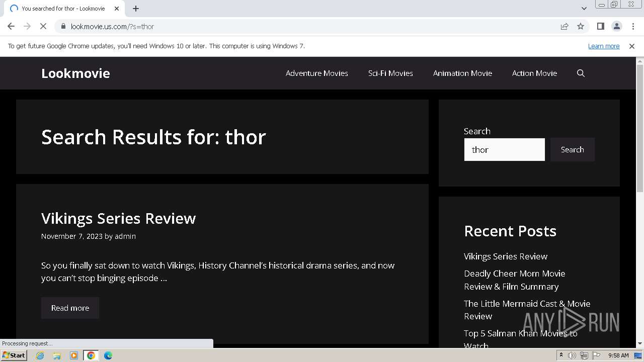The image size is (644, 362).
Task: Launch Microsoft Edge from the taskbar
Action: [108, 355]
